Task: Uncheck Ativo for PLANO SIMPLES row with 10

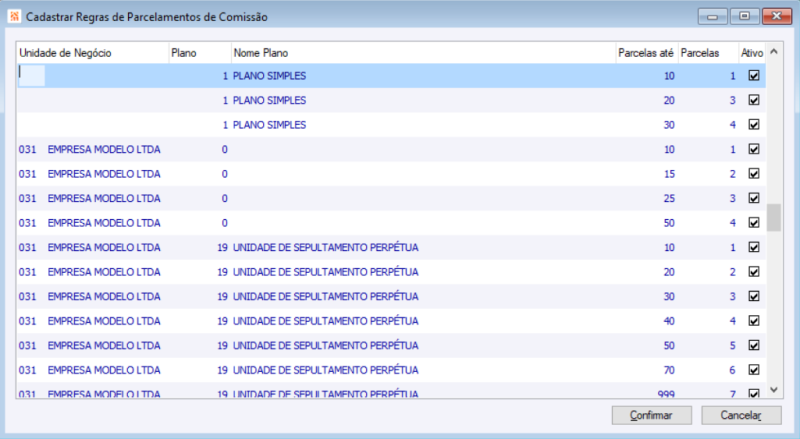Action: 754,76
